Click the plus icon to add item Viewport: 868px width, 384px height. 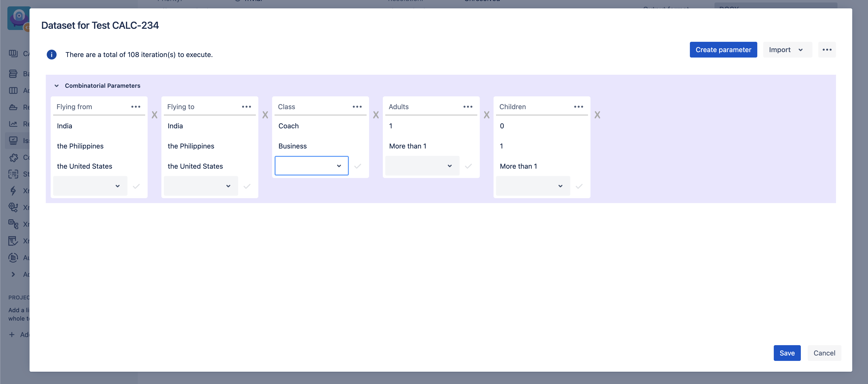[12, 335]
